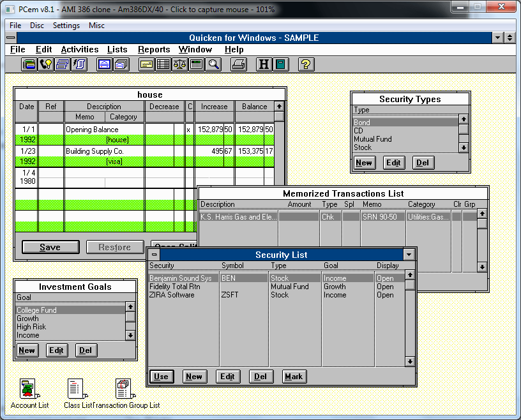
Task: Click the yellow question mark help icon
Action: [x=306, y=64]
